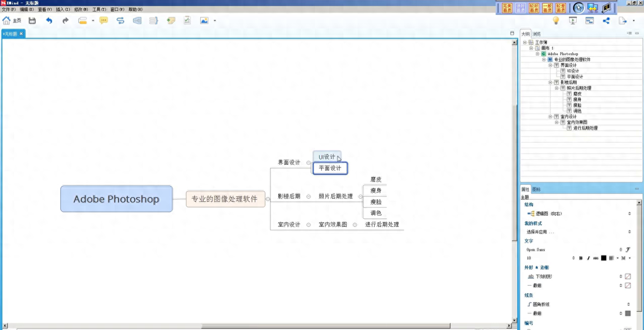Open the black text color swatch
This screenshot has height=330, width=644.
(x=604, y=258)
